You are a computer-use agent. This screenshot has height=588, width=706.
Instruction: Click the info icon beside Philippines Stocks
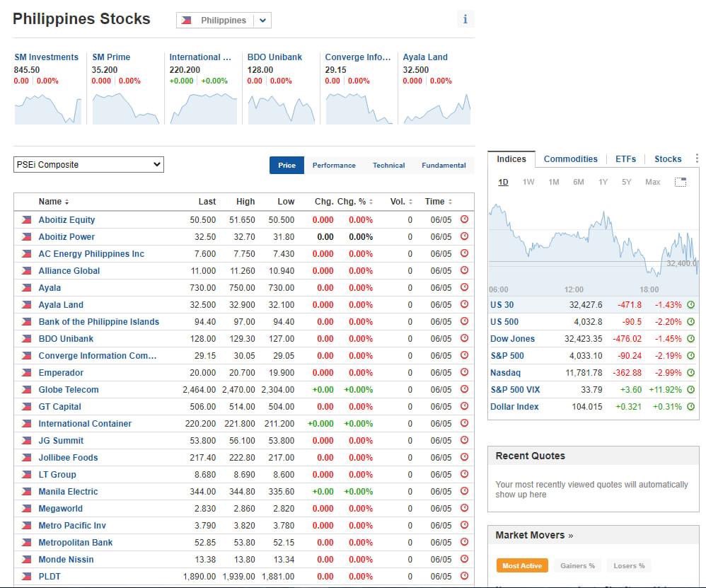(465, 19)
